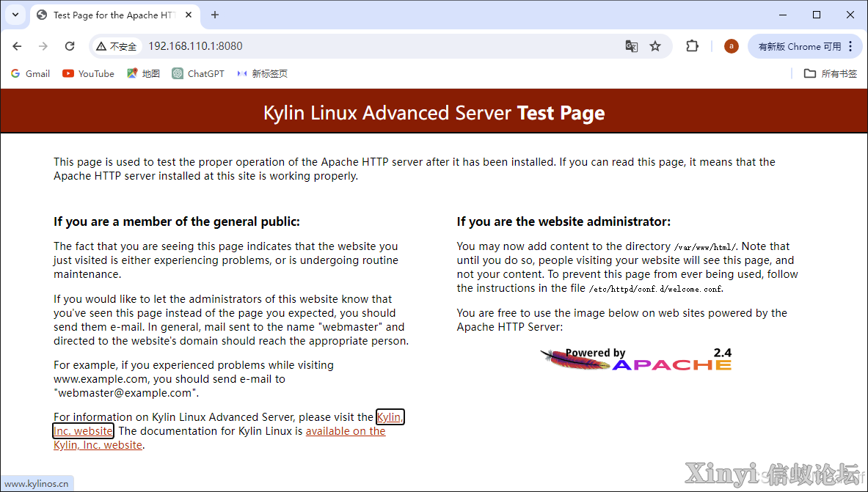
Task: Click the /etc/httpd/conf.d/welcome.conf path text
Action: (656, 289)
